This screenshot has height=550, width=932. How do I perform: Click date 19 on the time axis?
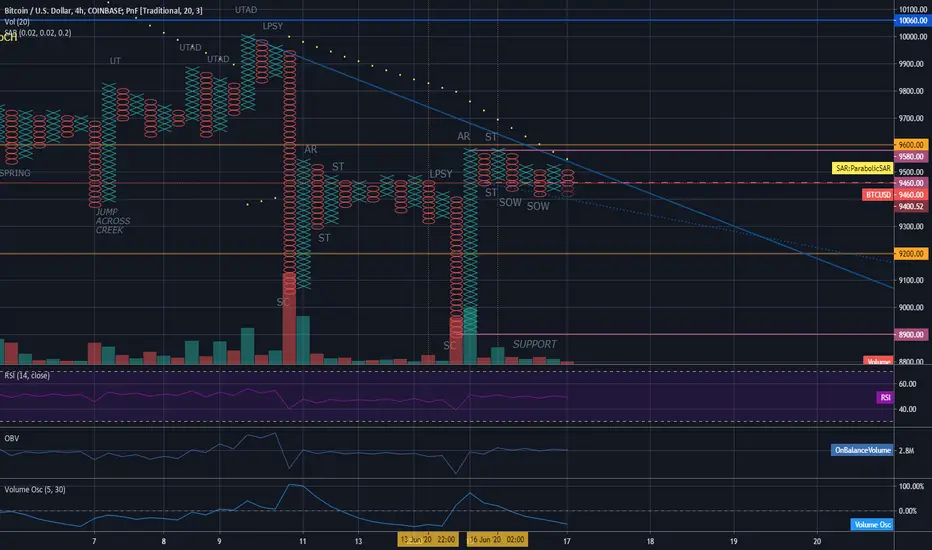(733, 541)
